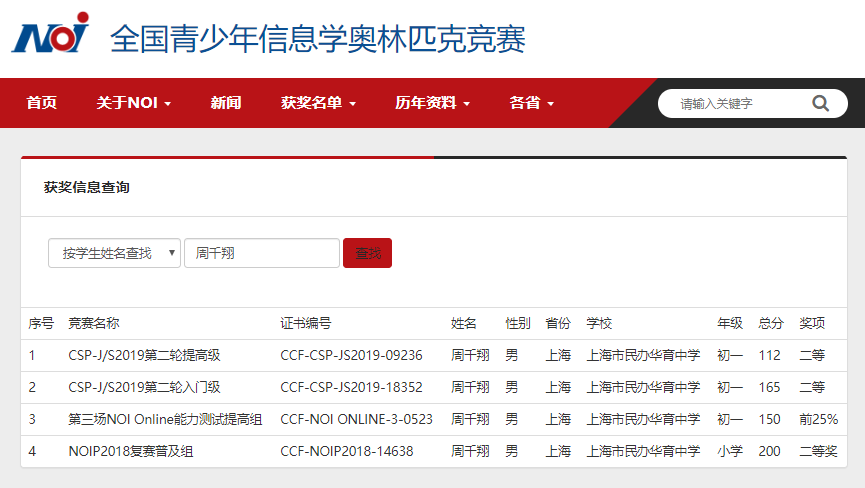The width and height of the screenshot is (865, 488).
Task: Click 二等 award in the 提高级 row
Action: tap(812, 355)
